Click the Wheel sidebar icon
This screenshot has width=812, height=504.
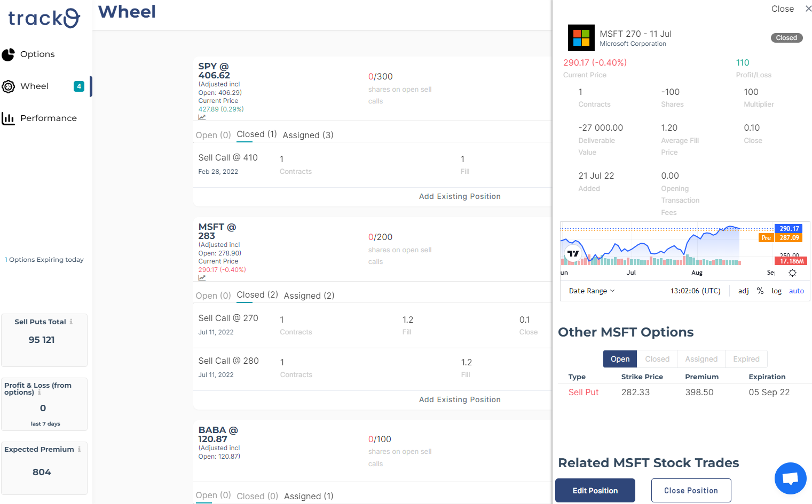tap(8, 86)
